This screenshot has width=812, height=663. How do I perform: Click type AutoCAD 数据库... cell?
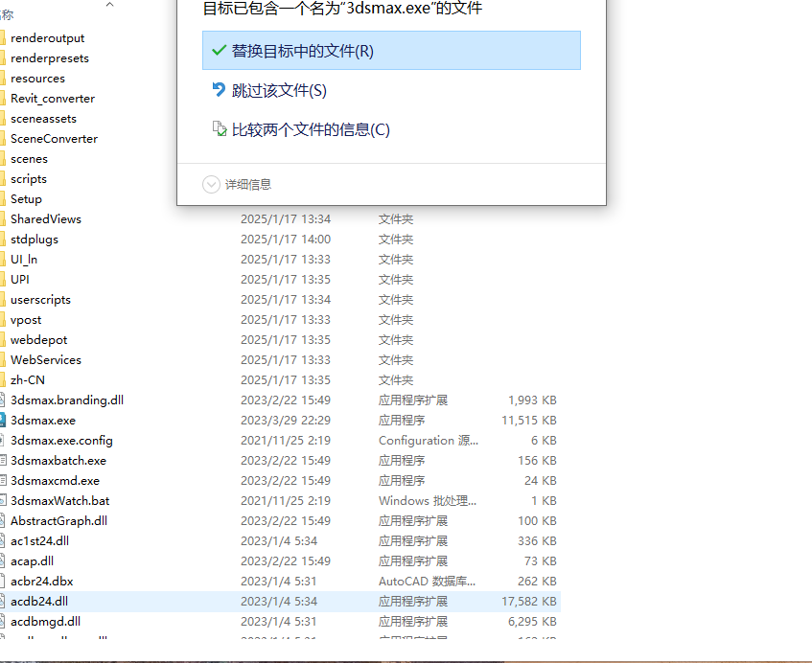pos(427,582)
